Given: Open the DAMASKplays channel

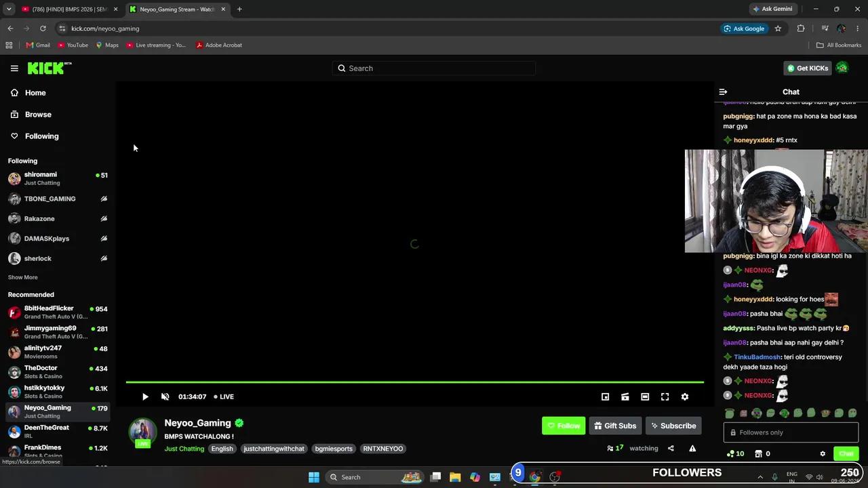Looking at the screenshot, I should [x=58, y=239].
